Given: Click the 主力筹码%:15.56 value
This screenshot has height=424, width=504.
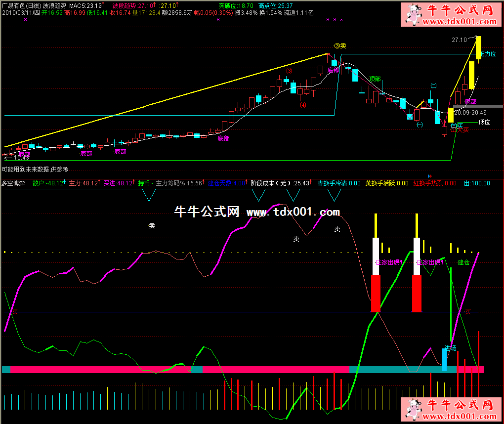Looking at the screenshot, I should 180,183.
